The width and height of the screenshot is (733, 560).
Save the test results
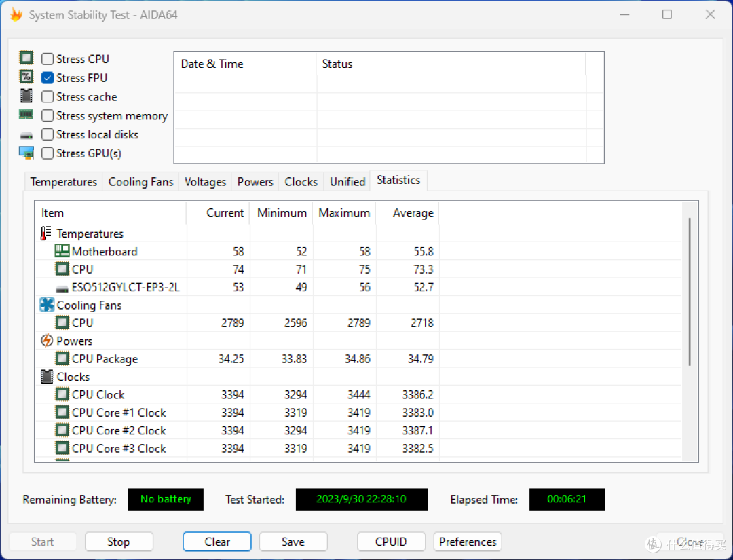click(x=293, y=542)
